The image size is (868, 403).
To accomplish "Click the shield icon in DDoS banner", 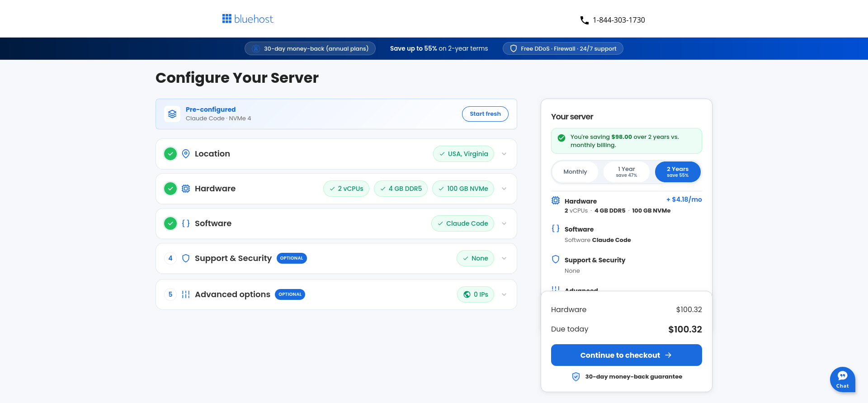I will click(514, 48).
